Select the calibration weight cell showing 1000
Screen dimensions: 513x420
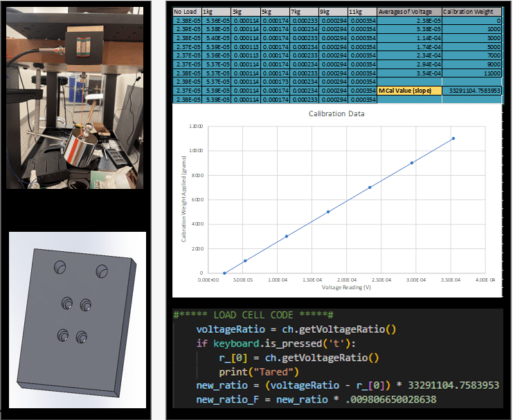(x=471, y=30)
